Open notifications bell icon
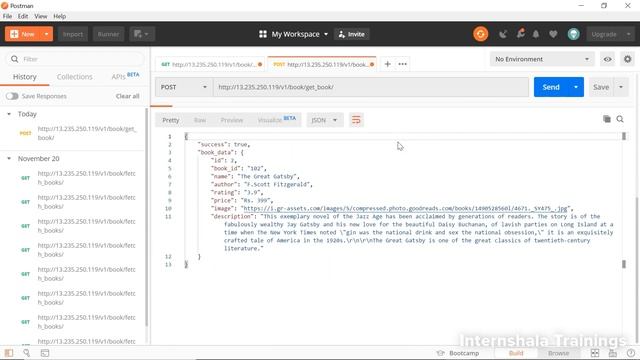Screen dimensions: 640x360 click(536, 34)
